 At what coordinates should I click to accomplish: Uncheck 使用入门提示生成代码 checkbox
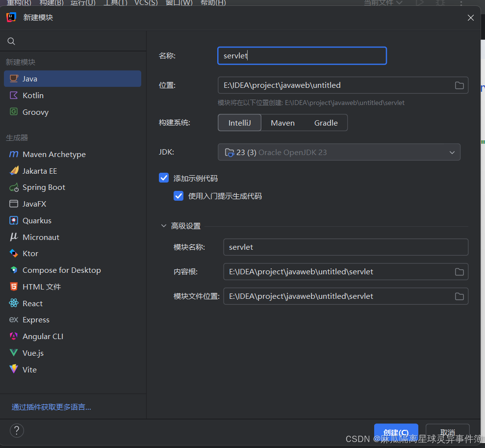pos(179,196)
